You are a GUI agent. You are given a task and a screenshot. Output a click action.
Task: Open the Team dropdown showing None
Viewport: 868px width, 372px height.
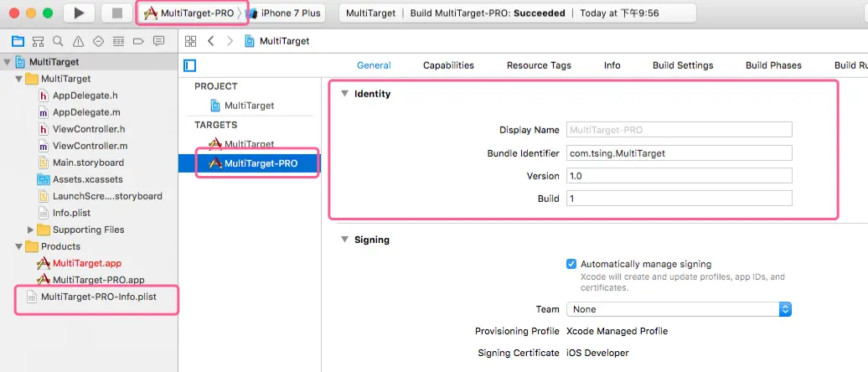(x=679, y=309)
